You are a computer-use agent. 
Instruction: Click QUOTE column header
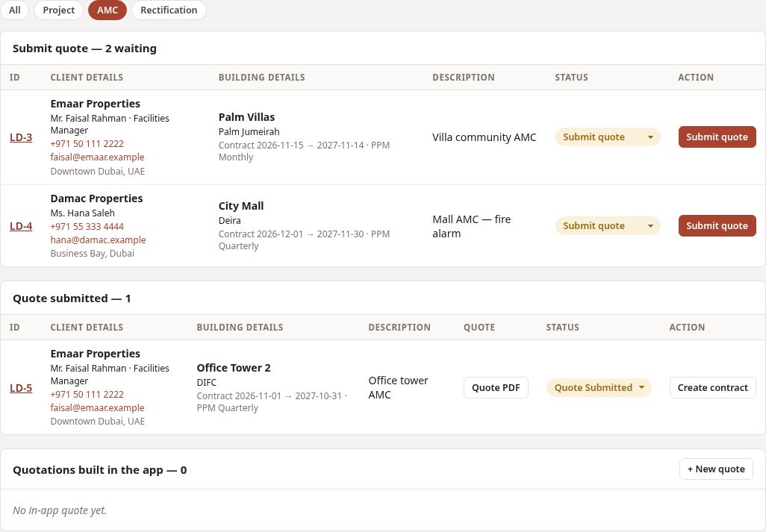(479, 328)
